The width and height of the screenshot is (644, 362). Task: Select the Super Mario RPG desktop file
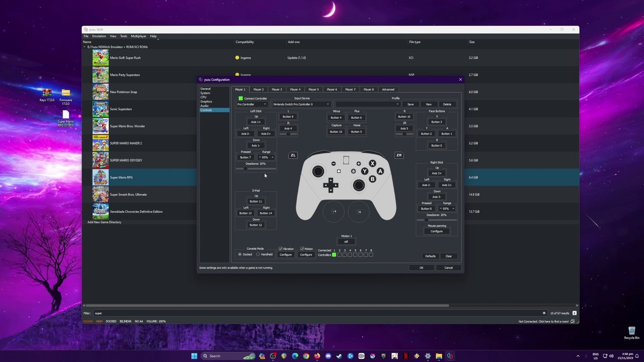(x=66, y=119)
